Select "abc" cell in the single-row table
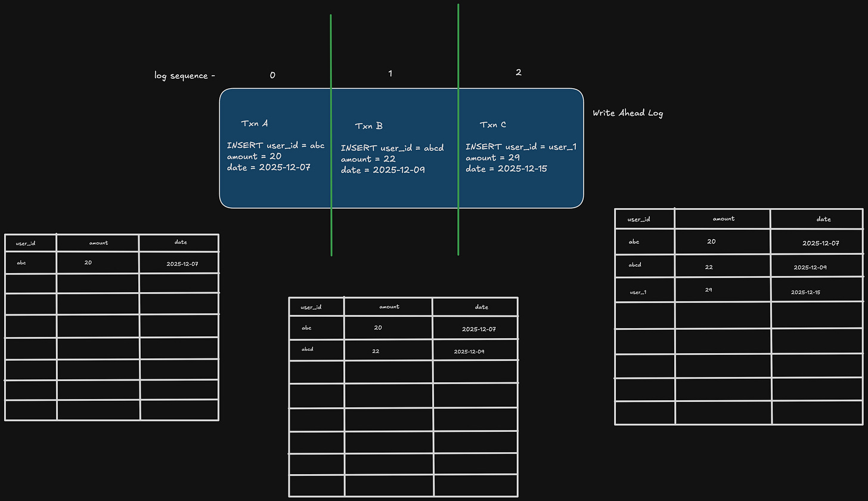868x501 pixels. tap(21, 263)
